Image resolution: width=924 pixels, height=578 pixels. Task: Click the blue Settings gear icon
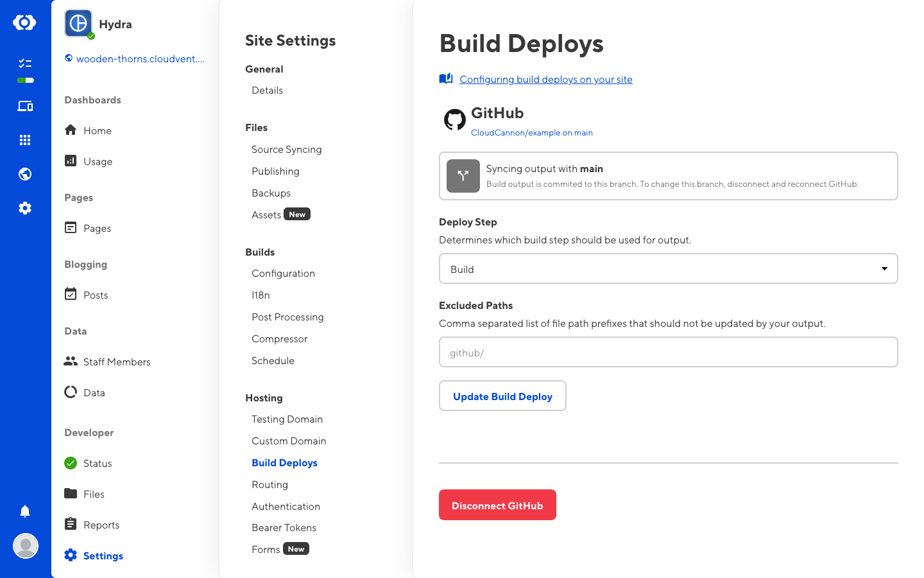(71, 555)
